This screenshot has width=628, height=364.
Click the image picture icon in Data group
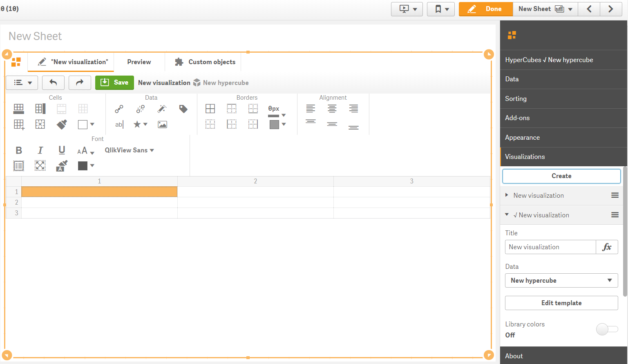coord(162,125)
